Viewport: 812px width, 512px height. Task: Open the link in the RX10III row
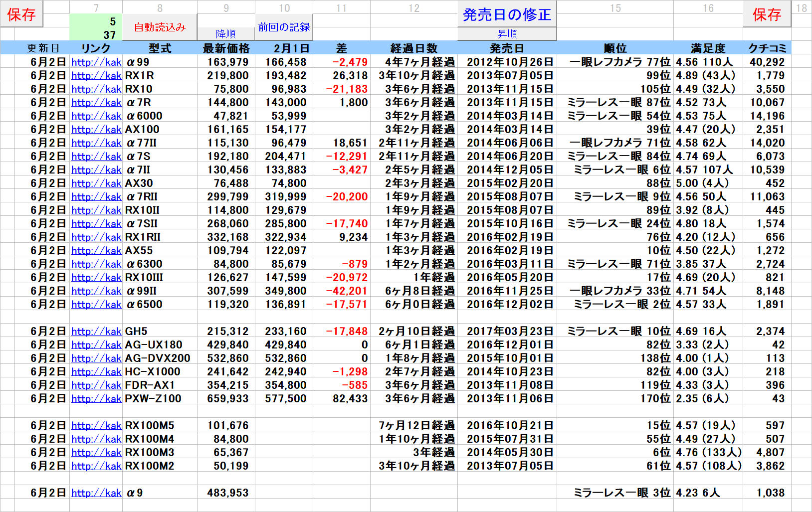96,278
